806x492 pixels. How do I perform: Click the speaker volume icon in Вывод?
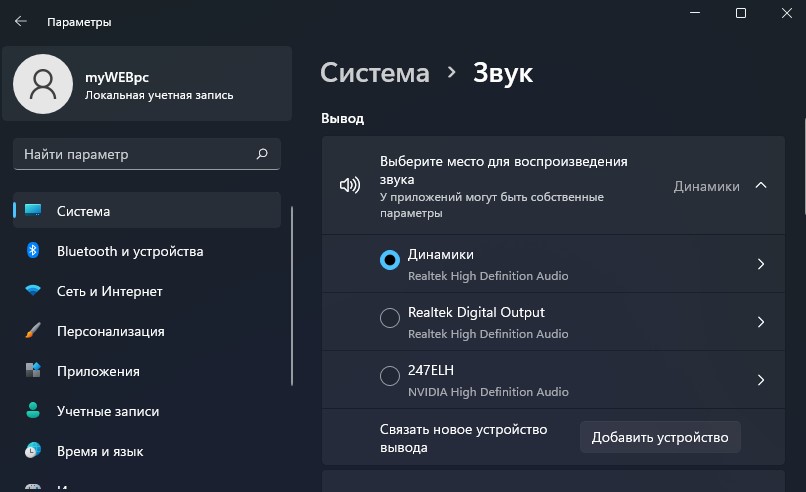pyautogui.click(x=350, y=185)
